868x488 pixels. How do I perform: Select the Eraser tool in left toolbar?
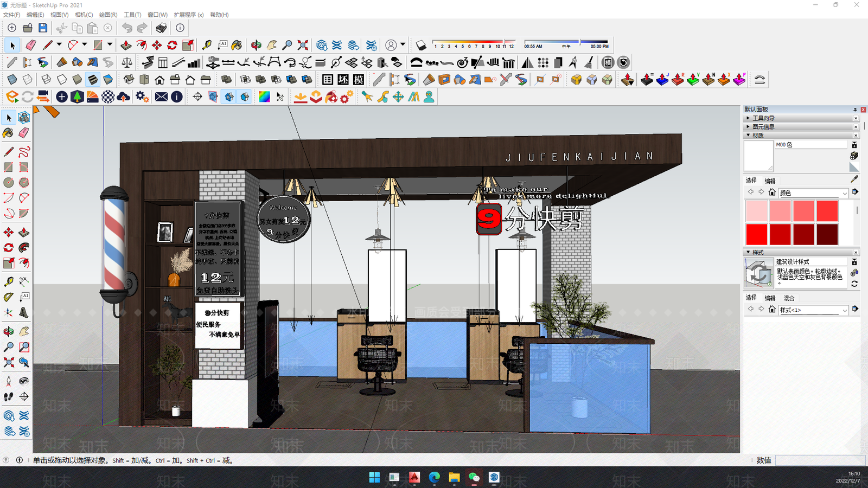24,133
